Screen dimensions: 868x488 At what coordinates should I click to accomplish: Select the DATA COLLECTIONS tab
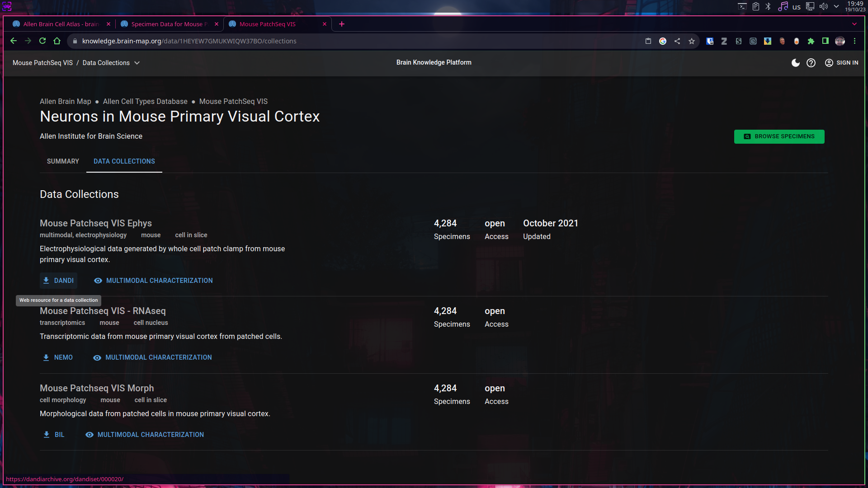124,161
